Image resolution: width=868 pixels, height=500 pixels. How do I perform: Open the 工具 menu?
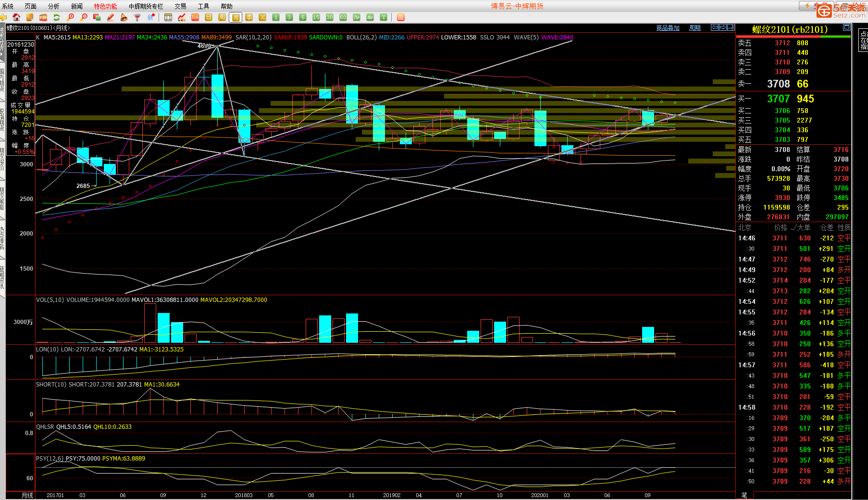coord(204,6)
